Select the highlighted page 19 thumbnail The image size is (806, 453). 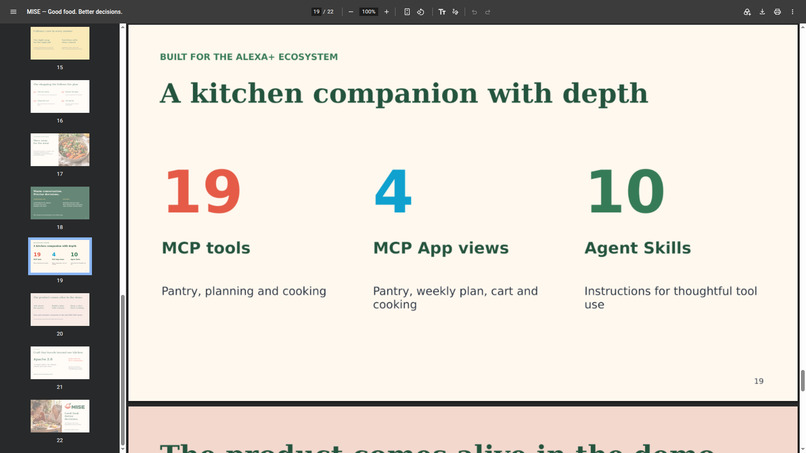(x=60, y=256)
